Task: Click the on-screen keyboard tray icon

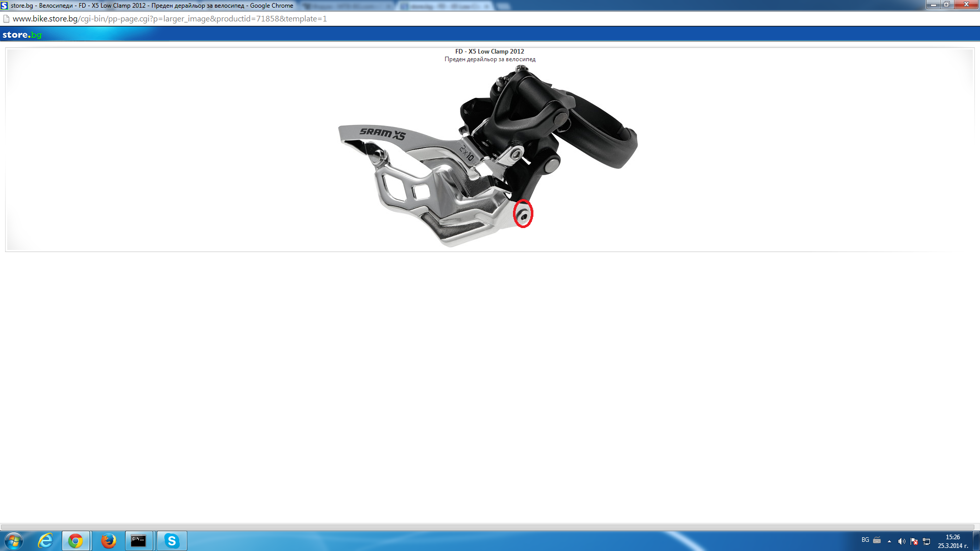Action: point(877,540)
